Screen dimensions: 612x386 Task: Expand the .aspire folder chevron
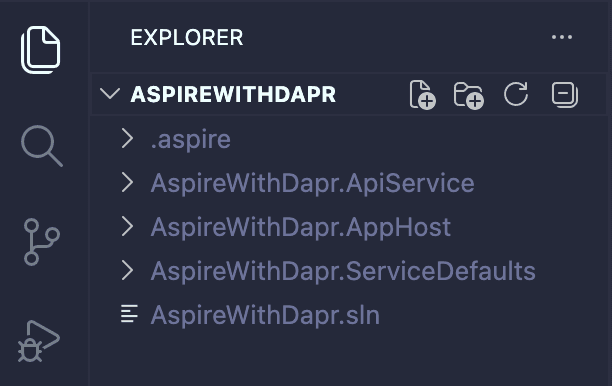[127, 139]
